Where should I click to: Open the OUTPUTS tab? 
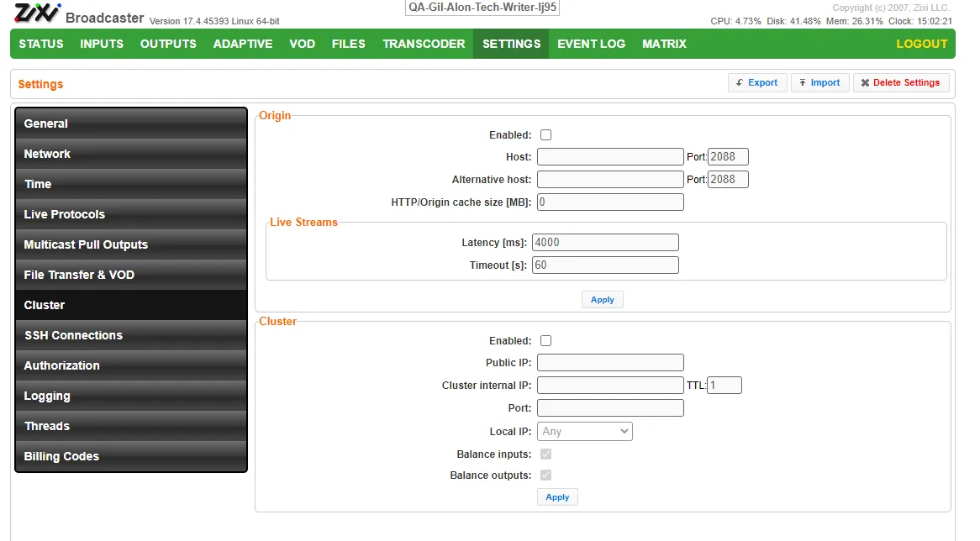[168, 44]
